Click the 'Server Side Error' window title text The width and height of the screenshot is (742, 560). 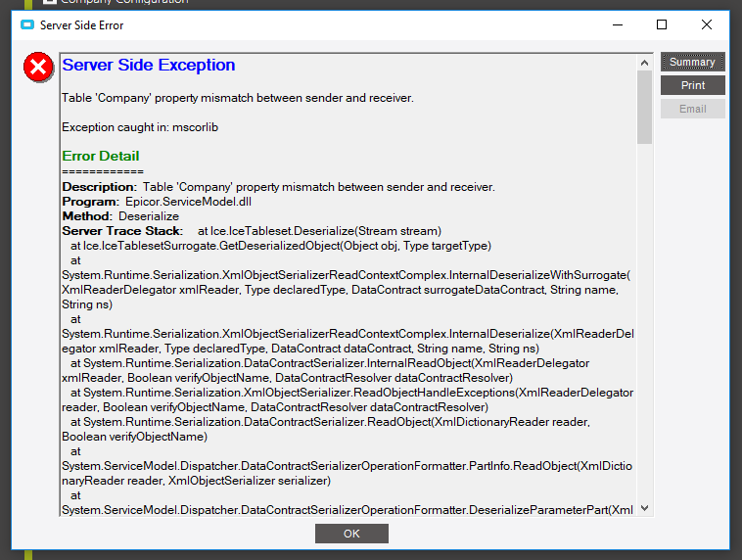pos(82,25)
